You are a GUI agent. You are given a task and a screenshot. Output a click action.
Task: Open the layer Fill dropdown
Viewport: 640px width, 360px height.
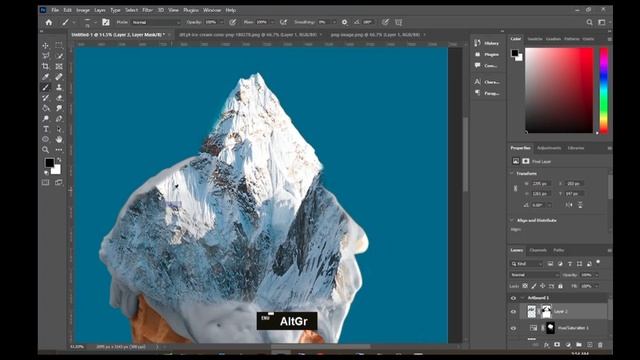coord(597,286)
